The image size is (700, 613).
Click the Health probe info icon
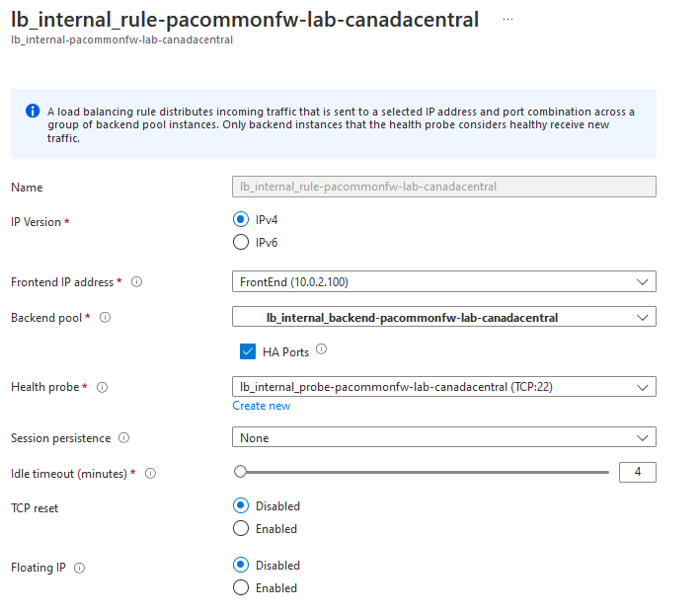[102, 388]
